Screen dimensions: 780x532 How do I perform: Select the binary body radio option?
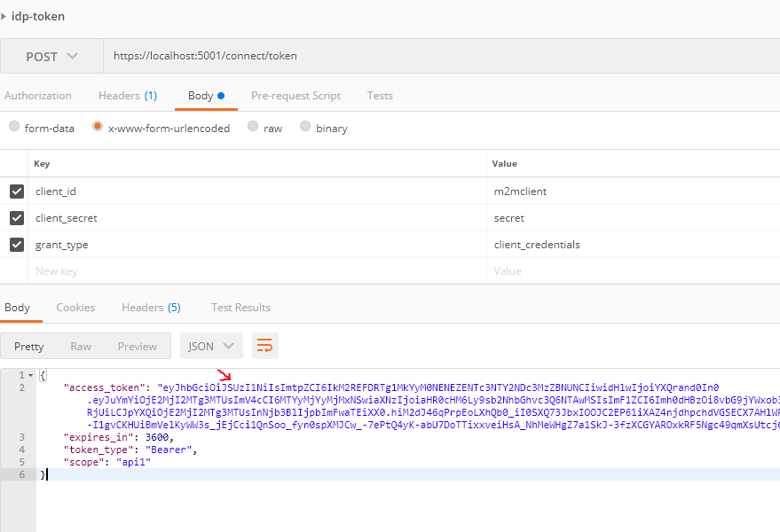point(306,128)
